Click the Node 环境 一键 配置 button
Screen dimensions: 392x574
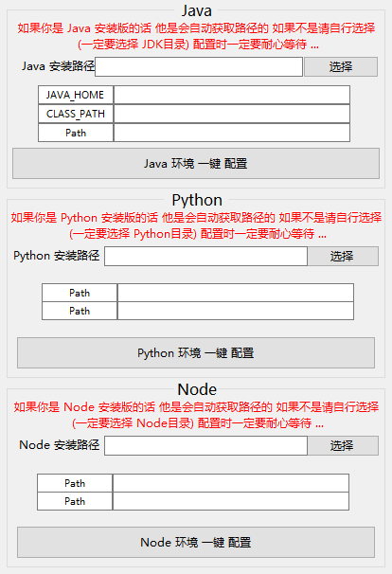[196, 542]
